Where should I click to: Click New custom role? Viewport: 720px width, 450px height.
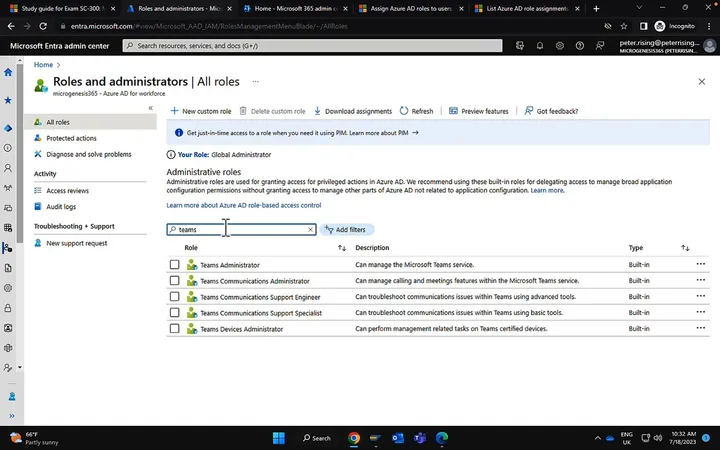tap(201, 111)
